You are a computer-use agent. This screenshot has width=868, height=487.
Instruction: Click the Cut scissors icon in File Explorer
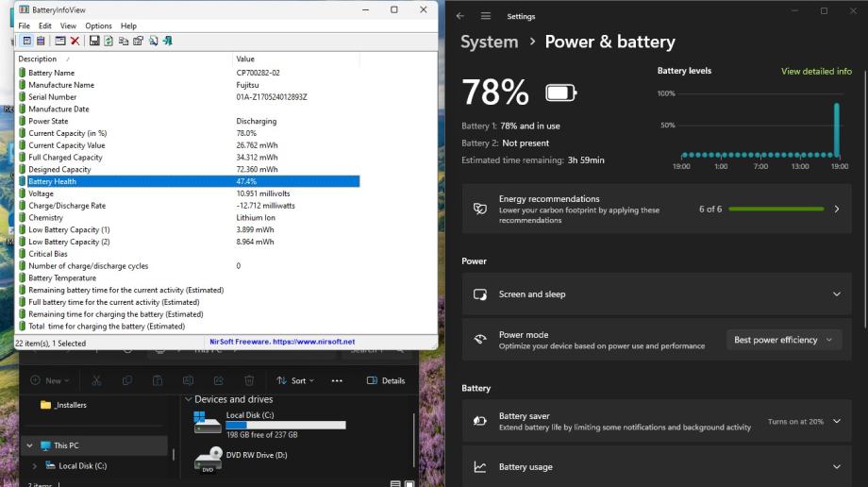coord(96,380)
